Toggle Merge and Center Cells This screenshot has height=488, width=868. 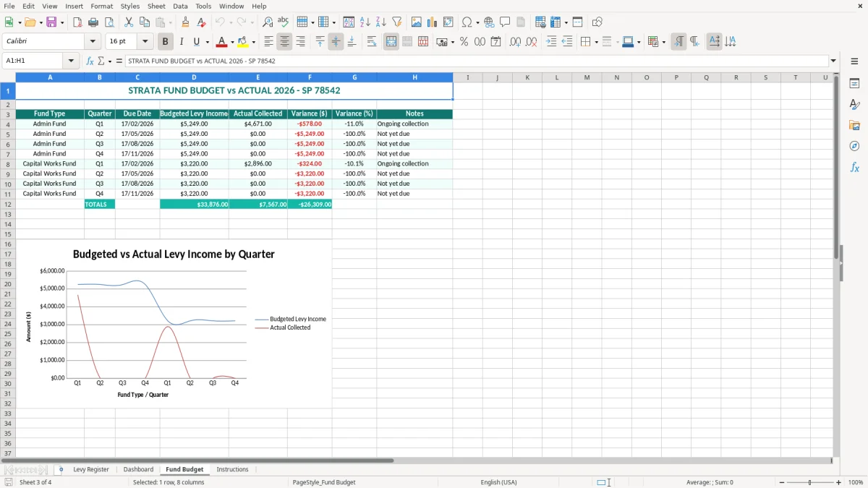click(x=391, y=42)
